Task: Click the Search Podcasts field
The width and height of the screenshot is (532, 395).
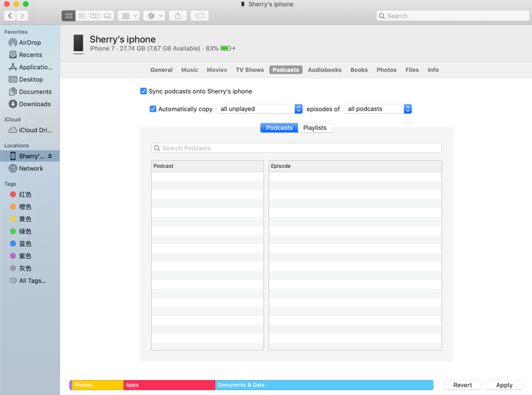Action: click(296, 148)
